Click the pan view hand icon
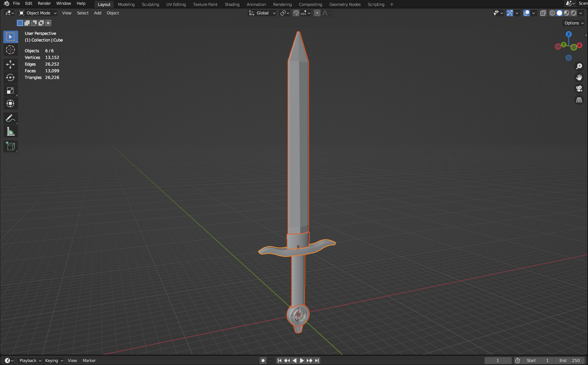 pyautogui.click(x=579, y=77)
